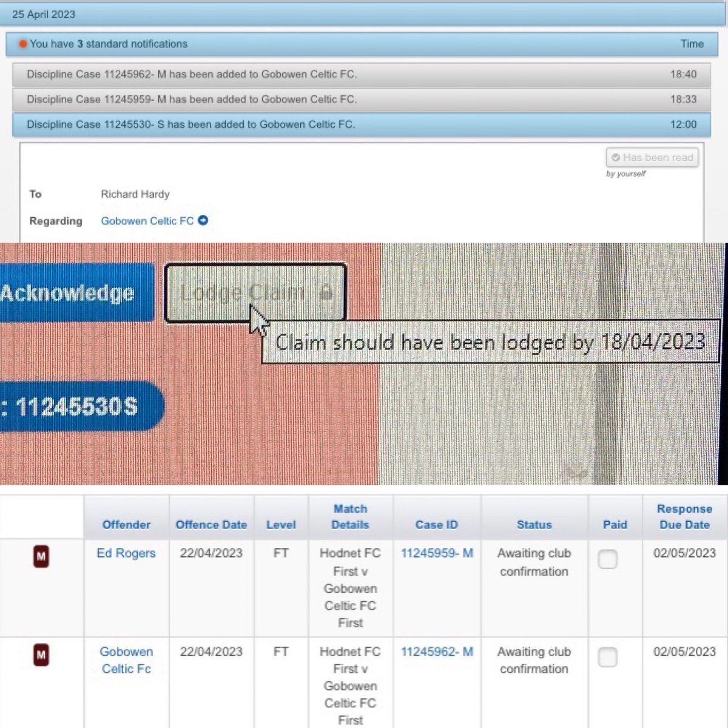Sort table by Response Due Date column

[x=684, y=517]
